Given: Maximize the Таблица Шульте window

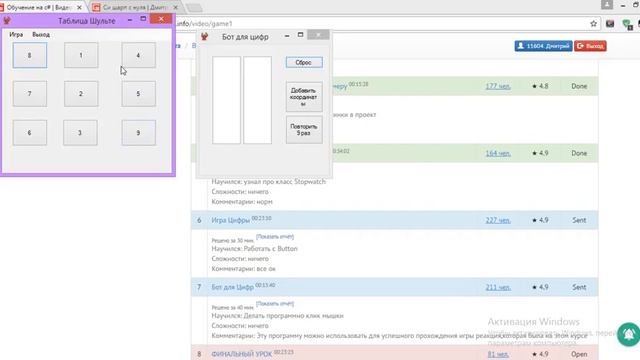Looking at the screenshot, I should [x=143, y=19].
